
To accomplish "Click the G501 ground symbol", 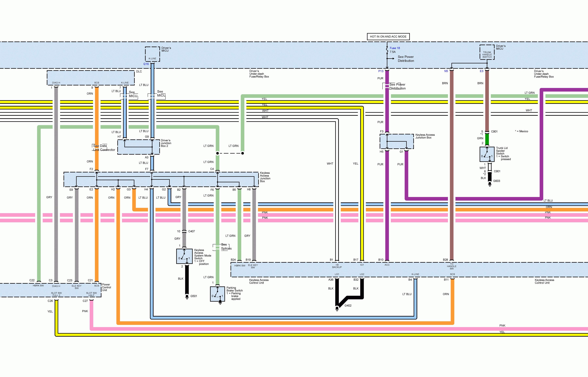I will (187, 297).
